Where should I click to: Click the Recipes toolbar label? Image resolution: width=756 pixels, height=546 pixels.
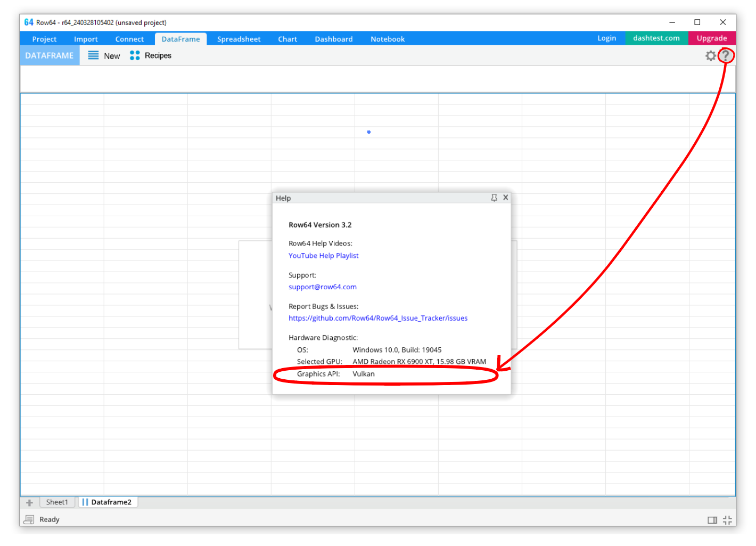[158, 55]
